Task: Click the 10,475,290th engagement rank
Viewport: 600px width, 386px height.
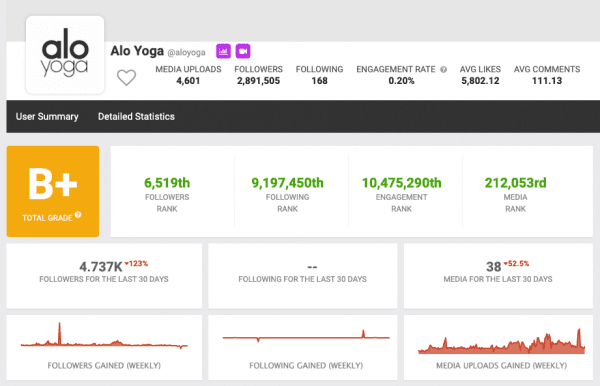Action: [401, 183]
